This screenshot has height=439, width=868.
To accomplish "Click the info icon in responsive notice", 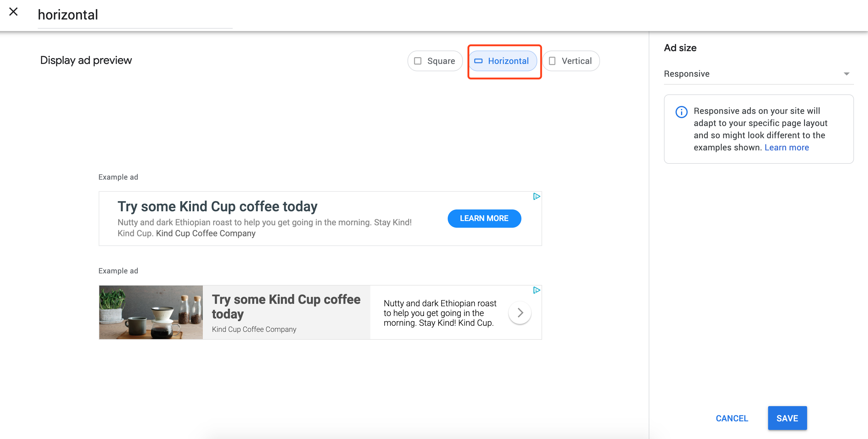I will tap(681, 112).
